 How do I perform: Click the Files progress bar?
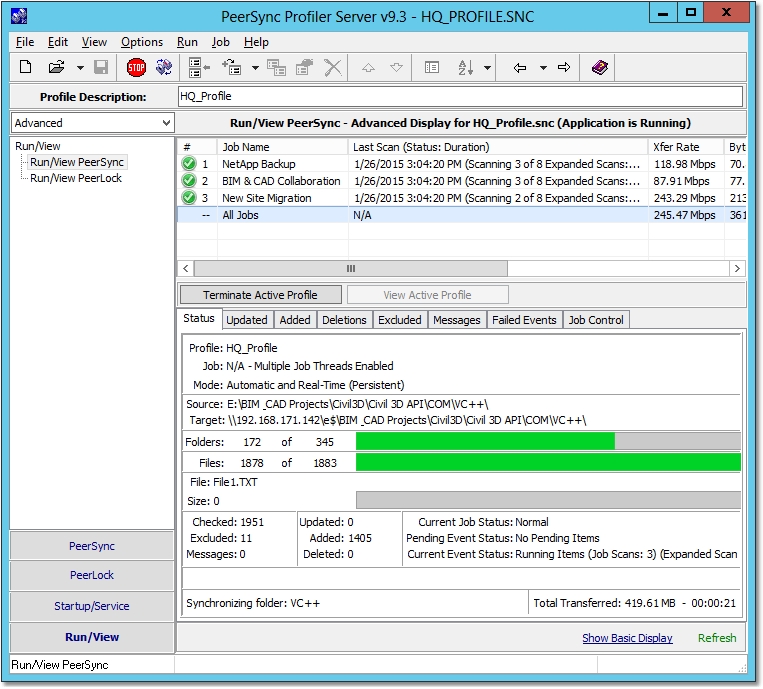point(548,462)
